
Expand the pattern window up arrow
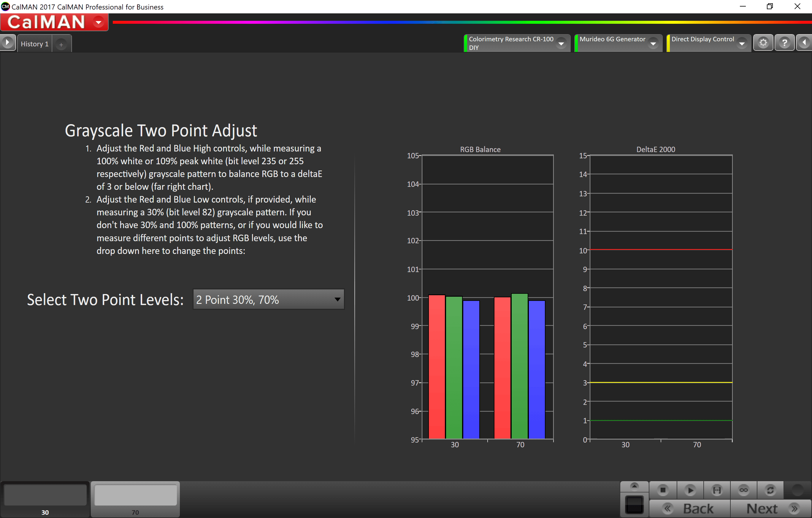pos(634,486)
